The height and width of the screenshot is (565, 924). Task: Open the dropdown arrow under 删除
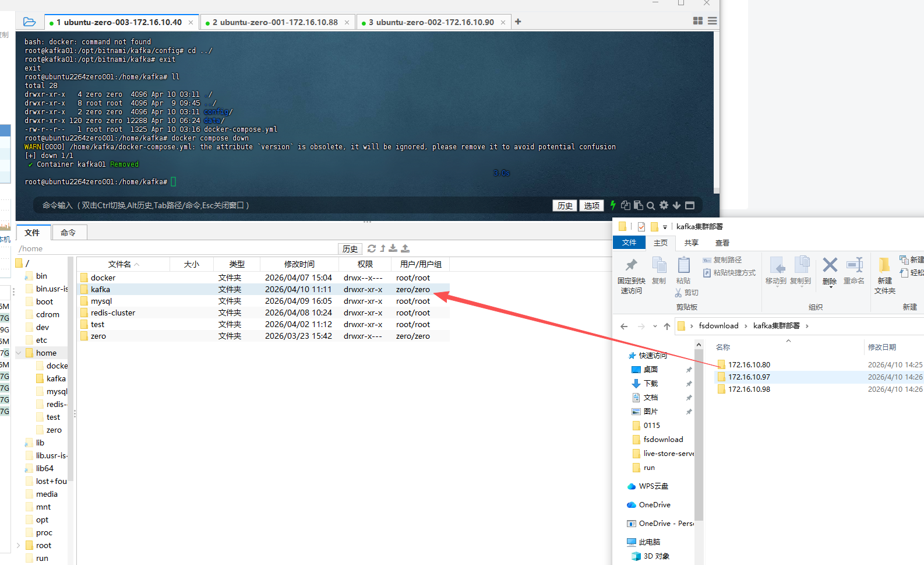click(x=830, y=287)
